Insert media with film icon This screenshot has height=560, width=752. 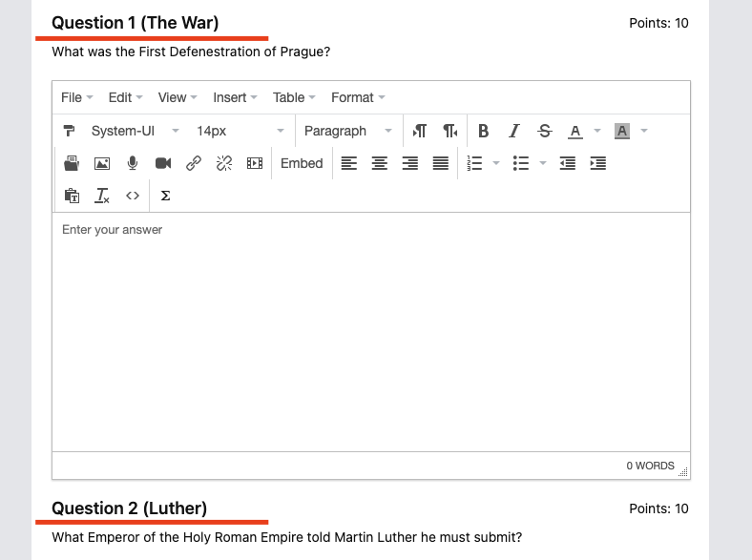255,163
